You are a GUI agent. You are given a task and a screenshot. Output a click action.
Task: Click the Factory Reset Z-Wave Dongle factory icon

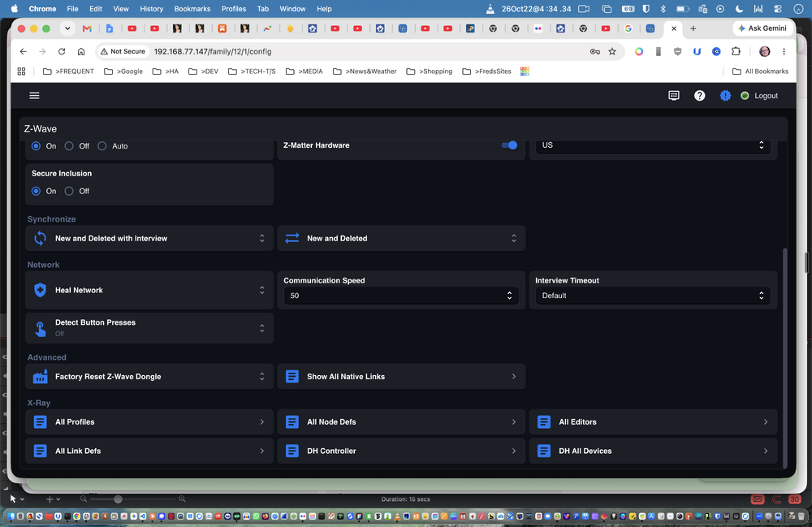40,376
